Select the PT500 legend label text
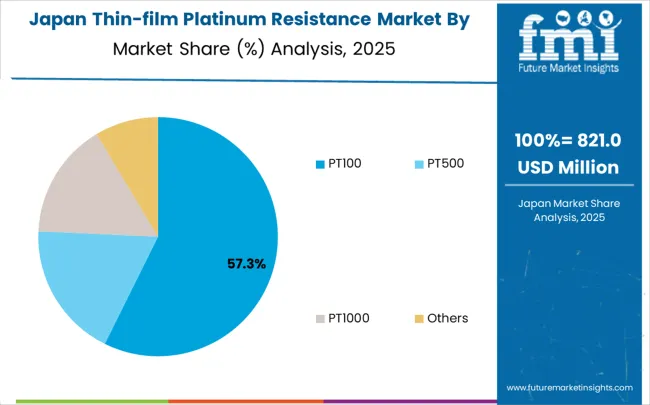Viewport: 650px width, 405px height. tap(444, 163)
